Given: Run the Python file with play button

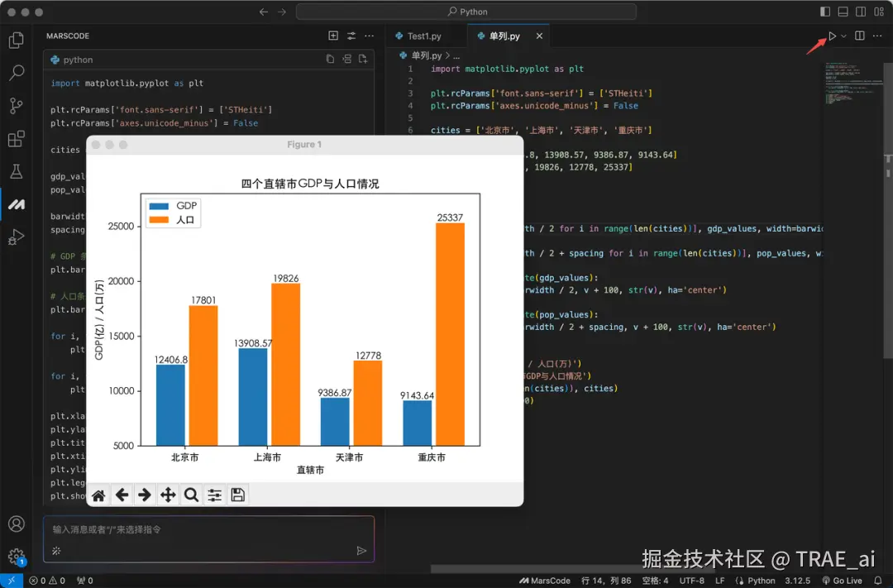Looking at the screenshot, I should click(x=832, y=36).
